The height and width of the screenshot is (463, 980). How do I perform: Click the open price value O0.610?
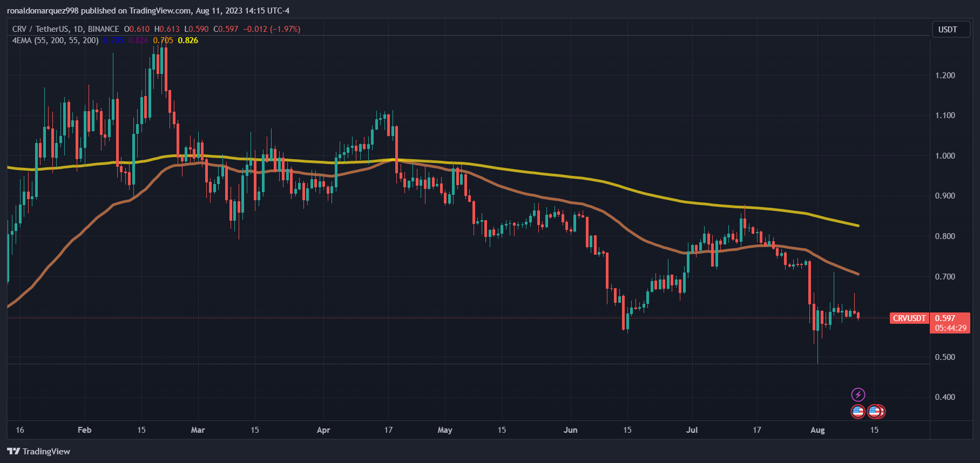coord(137,29)
